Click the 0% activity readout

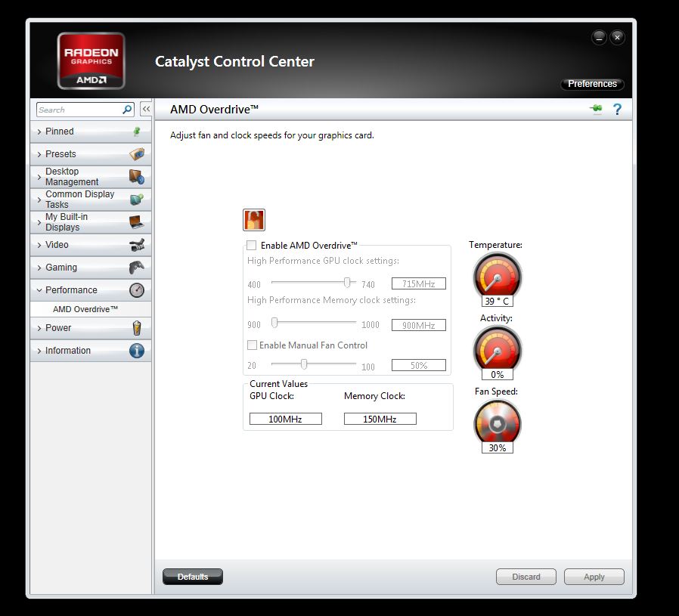[497, 374]
